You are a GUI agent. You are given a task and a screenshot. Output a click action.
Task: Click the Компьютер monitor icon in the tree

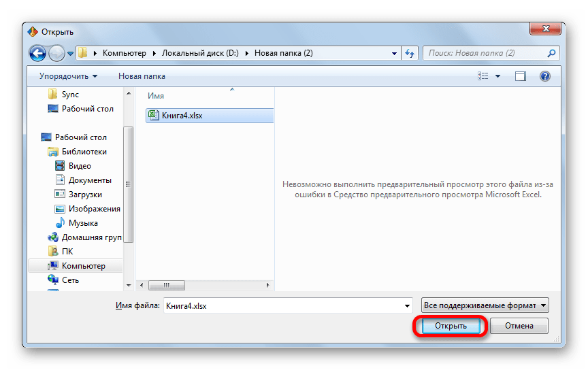click(53, 265)
